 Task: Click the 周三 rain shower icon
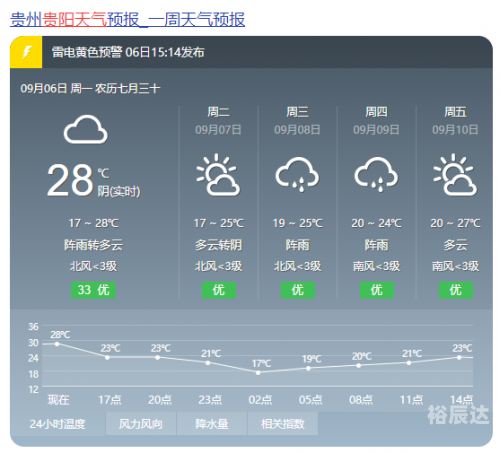coord(297,174)
